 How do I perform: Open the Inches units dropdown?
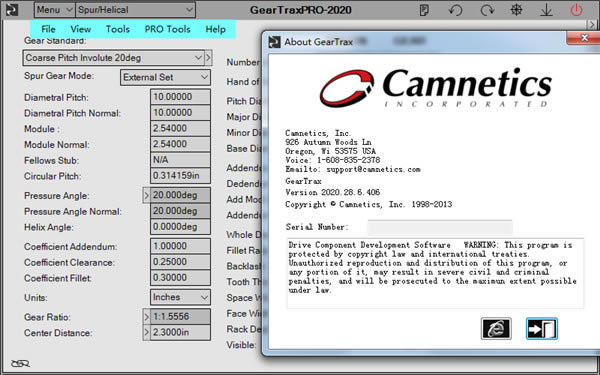point(180,297)
